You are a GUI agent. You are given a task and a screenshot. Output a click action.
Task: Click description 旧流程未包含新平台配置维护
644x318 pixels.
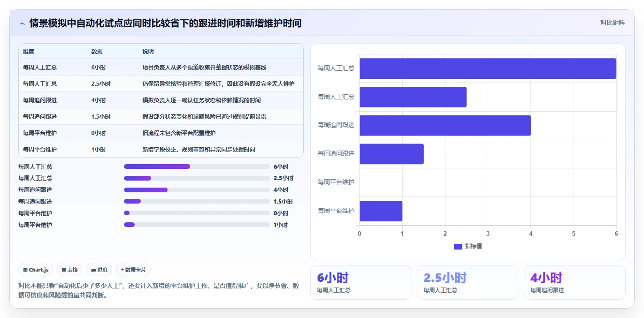(179, 133)
